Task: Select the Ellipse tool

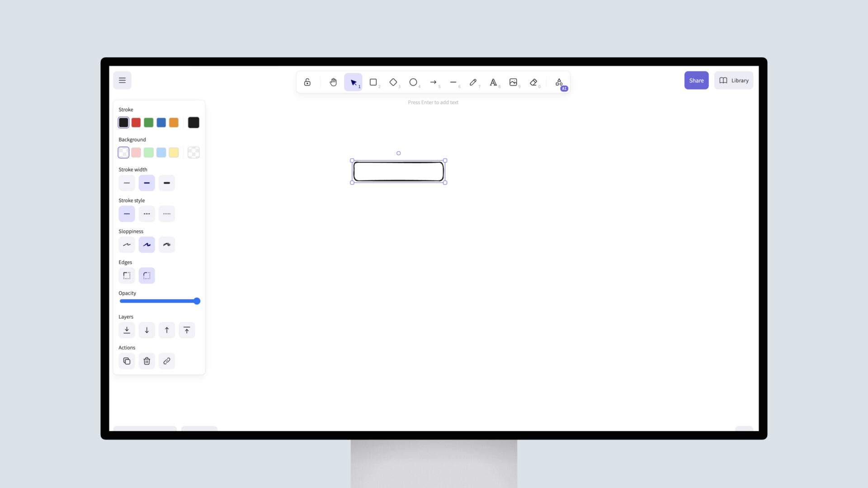Action: point(413,82)
